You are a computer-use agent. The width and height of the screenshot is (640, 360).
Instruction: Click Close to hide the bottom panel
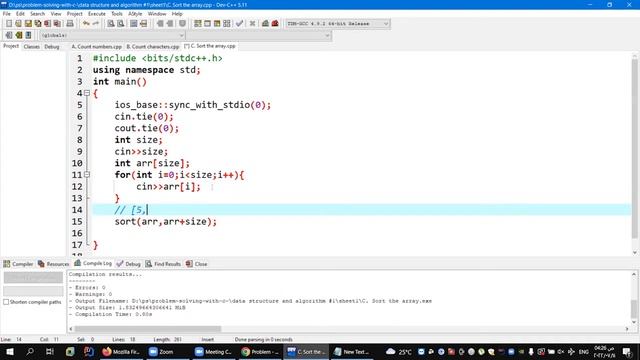[x=197, y=264]
